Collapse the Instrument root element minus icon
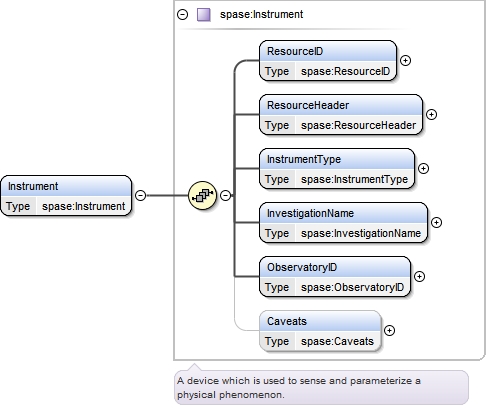 140,195
